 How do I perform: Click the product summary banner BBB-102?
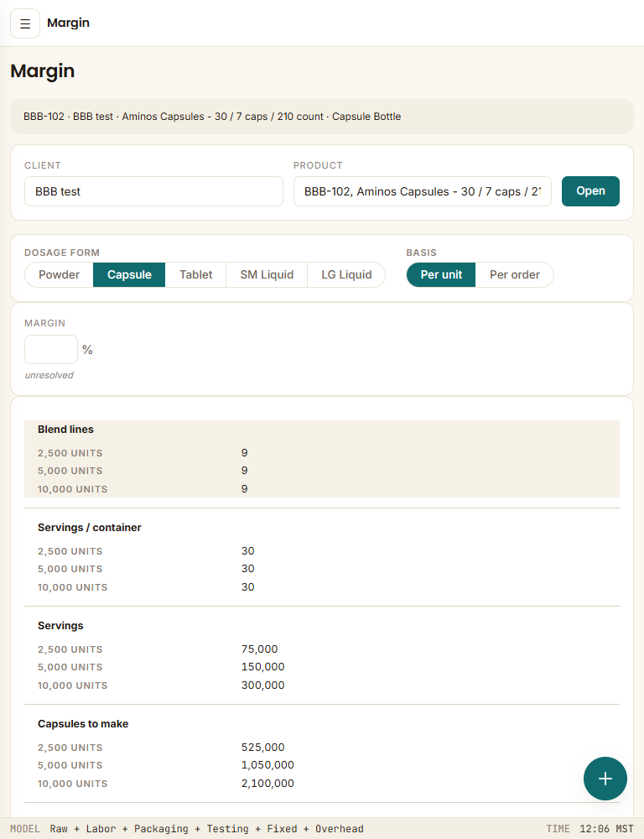[x=322, y=117]
